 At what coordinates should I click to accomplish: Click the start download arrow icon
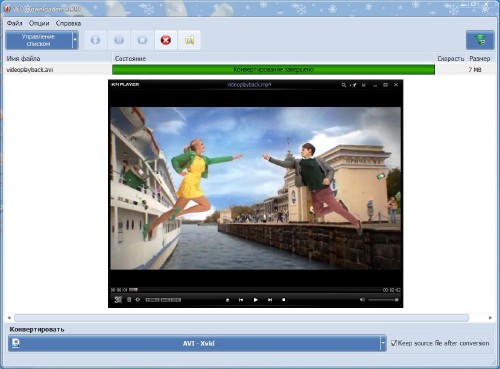[x=95, y=40]
